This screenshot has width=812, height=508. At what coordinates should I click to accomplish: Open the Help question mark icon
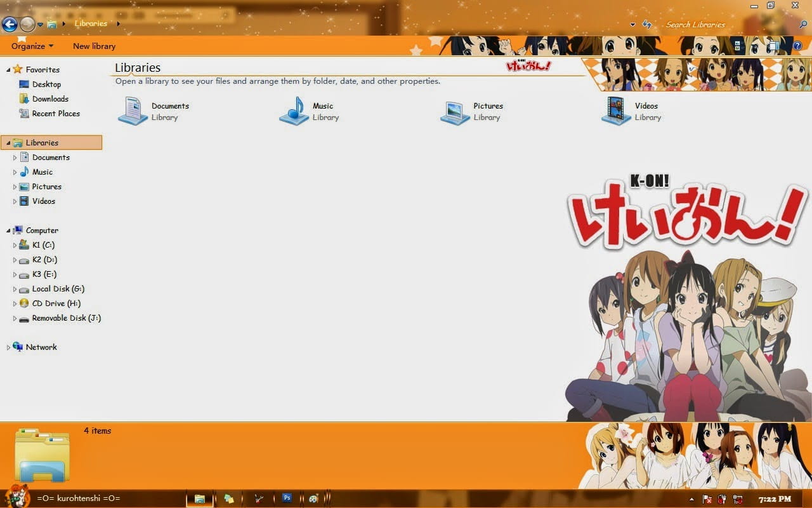[x=797, y=46]
